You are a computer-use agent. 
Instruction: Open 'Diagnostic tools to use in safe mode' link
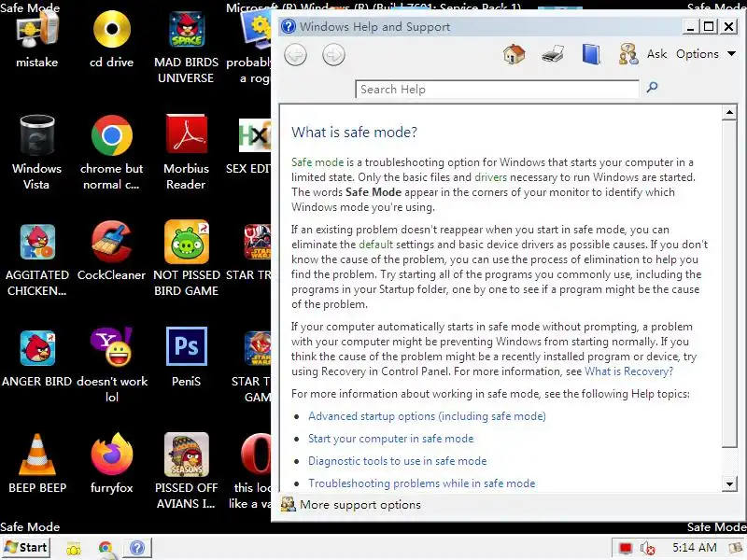(398, 461)
